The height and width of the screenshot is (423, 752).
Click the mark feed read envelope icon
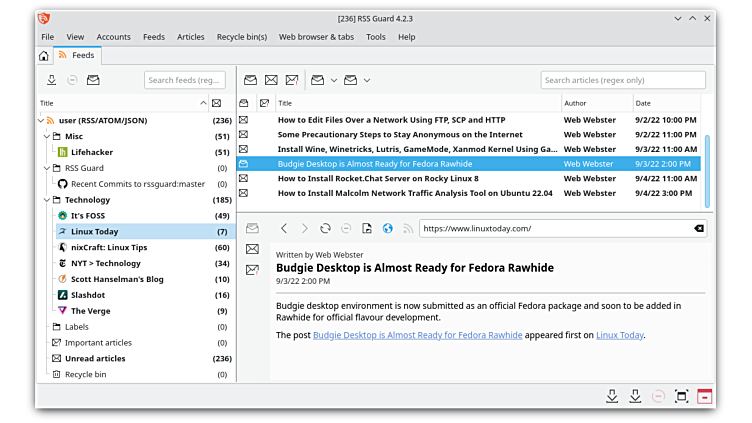click(x=93, y=80)
